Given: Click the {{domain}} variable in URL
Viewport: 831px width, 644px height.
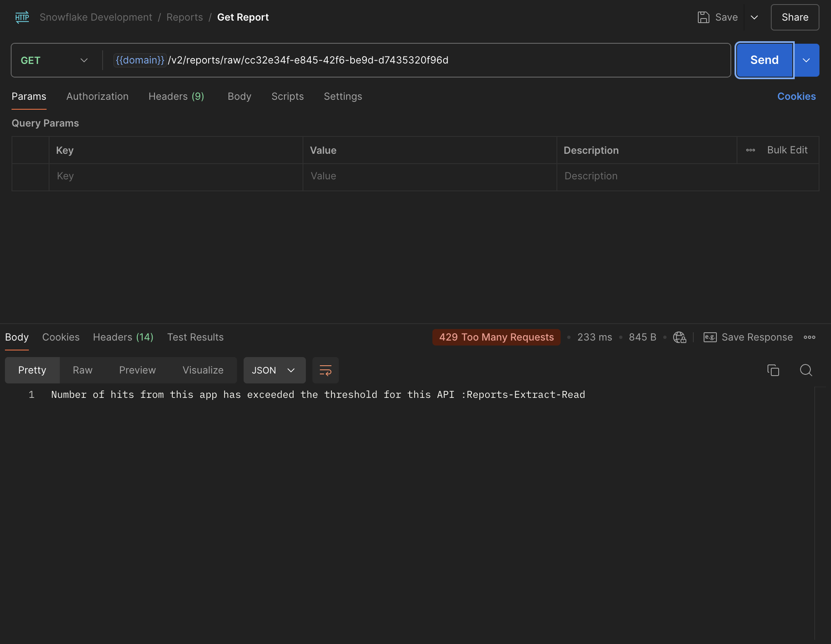Looking at the screenshot, I should [140, 60].
